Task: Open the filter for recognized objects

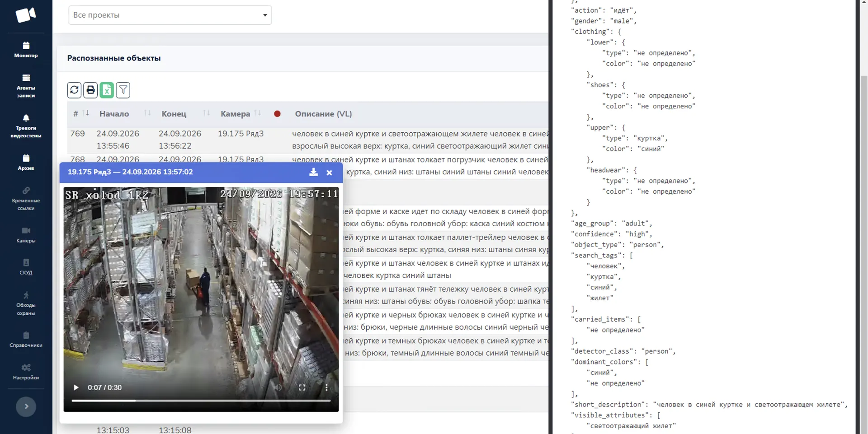Action: pyautogui.click(x=123, y=90)
